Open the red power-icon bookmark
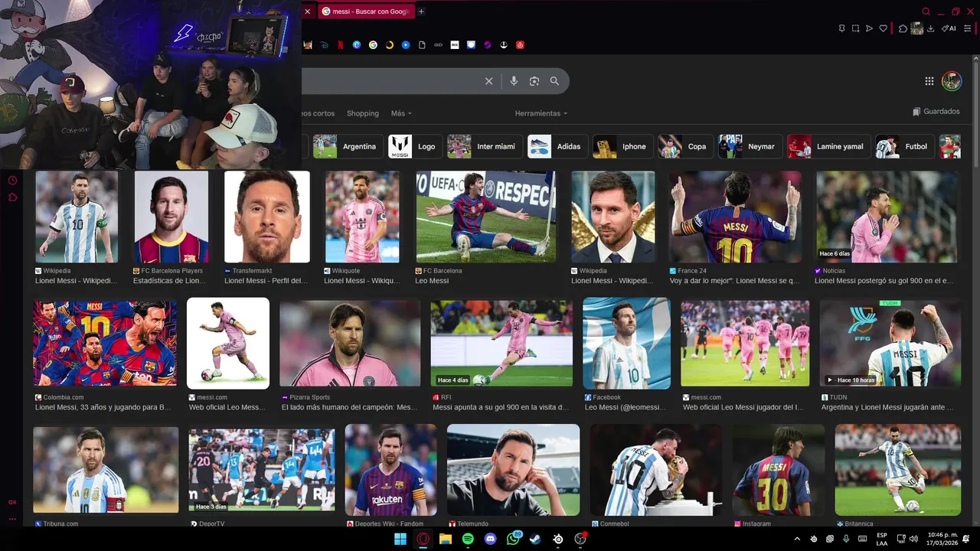Viewport: 980px width, 551px height. coord(520,45)
